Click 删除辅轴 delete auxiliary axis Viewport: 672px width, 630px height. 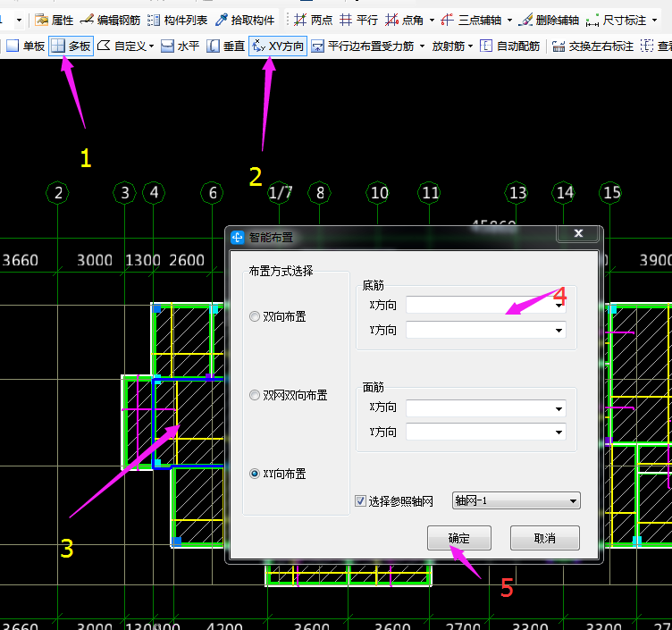(549, 21)
